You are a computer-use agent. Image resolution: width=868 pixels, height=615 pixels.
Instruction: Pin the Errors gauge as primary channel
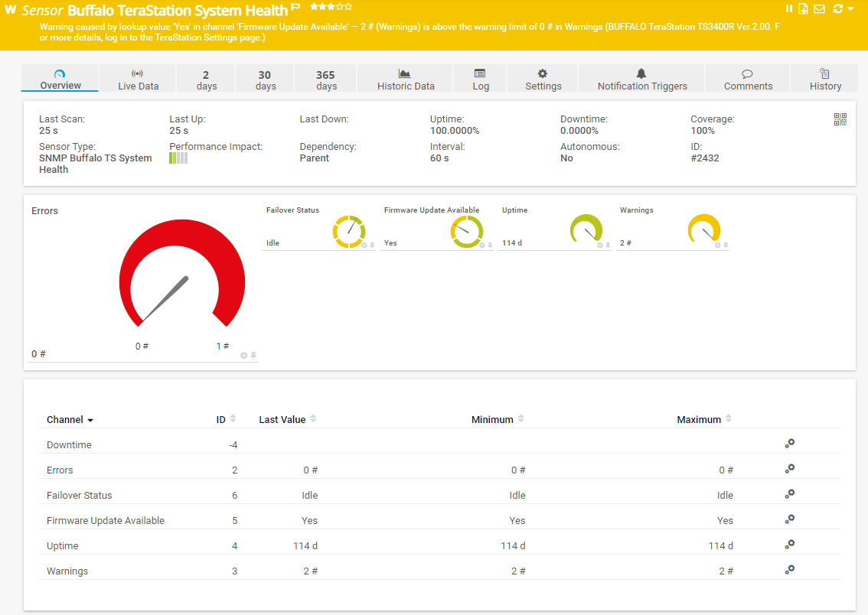[253, 356]
